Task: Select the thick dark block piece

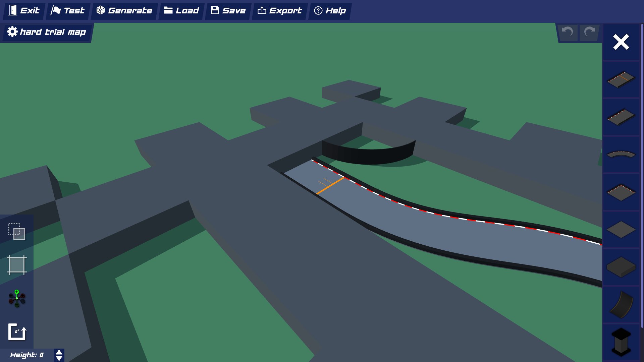Action: (x=621, y=267)
